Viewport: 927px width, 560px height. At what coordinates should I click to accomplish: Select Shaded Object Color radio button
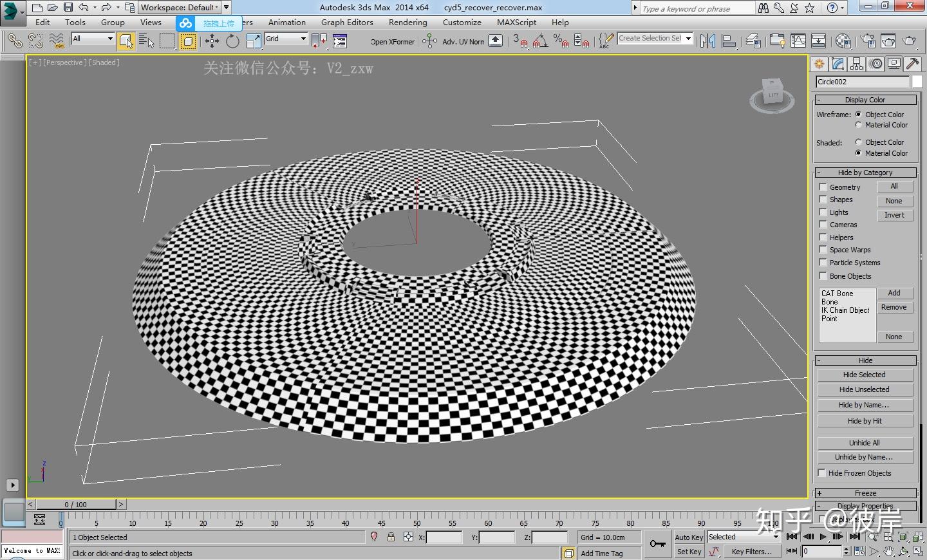[x=858, y=142]
